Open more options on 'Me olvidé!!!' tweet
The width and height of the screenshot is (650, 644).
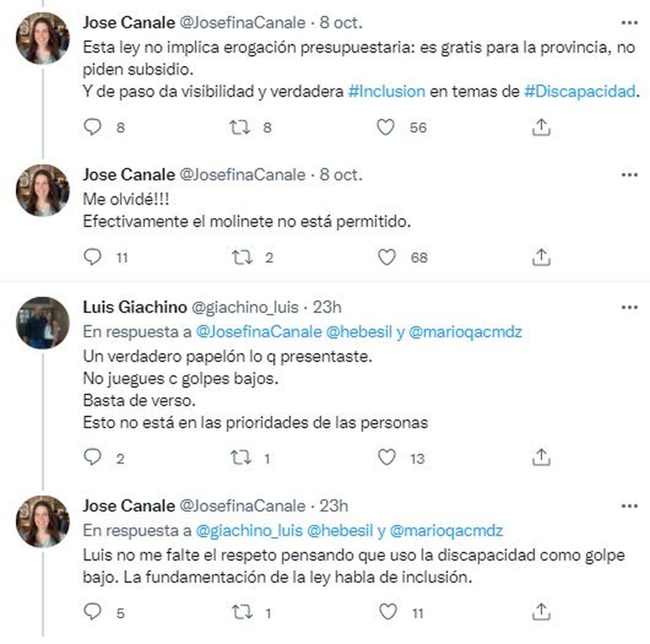629,175
